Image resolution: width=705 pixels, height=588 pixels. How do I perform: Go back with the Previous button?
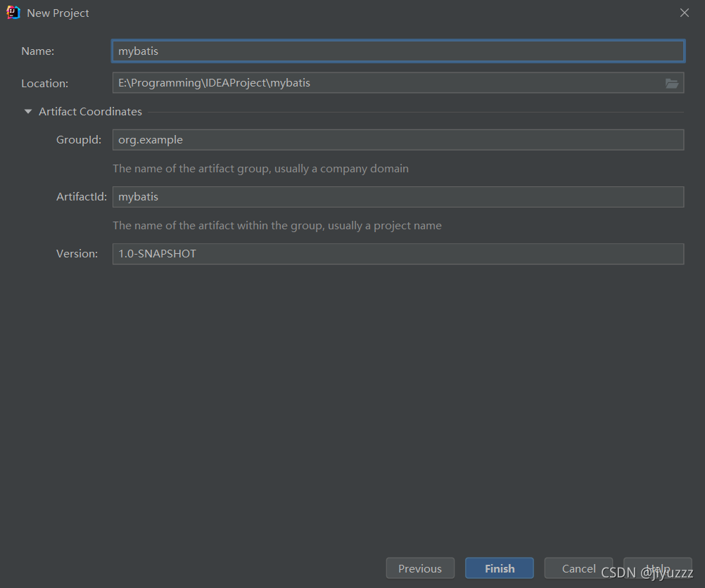point(420,568)
